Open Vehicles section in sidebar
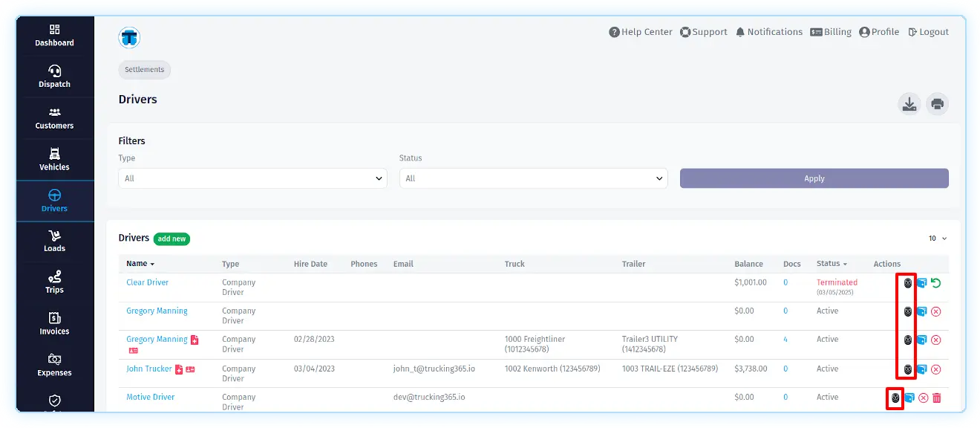The image size is (980, 428). tap(55, 159)
